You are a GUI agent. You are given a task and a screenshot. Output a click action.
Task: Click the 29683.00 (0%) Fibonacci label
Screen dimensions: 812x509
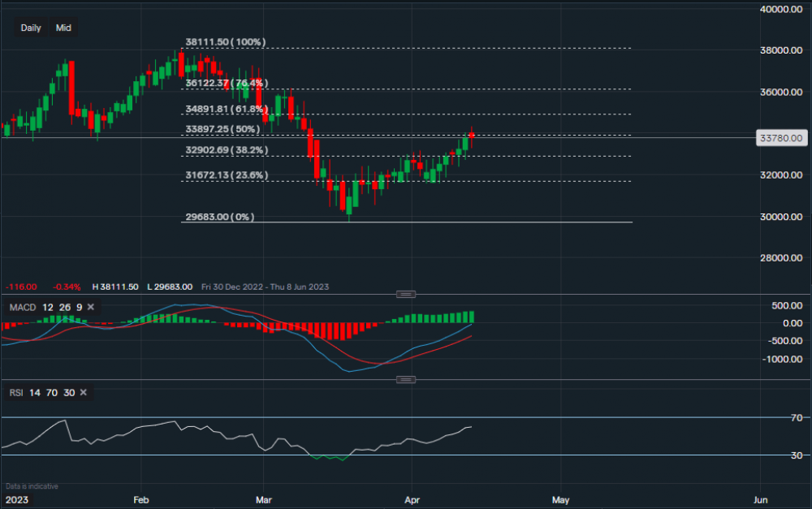click(x=218, y=217)
